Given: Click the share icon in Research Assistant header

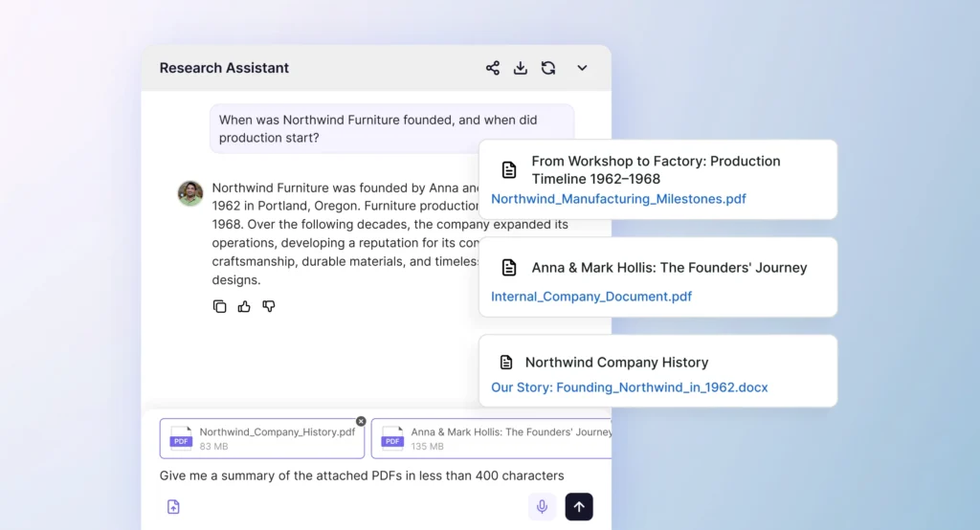Looking at the screenshot, I should click(493, 68).
